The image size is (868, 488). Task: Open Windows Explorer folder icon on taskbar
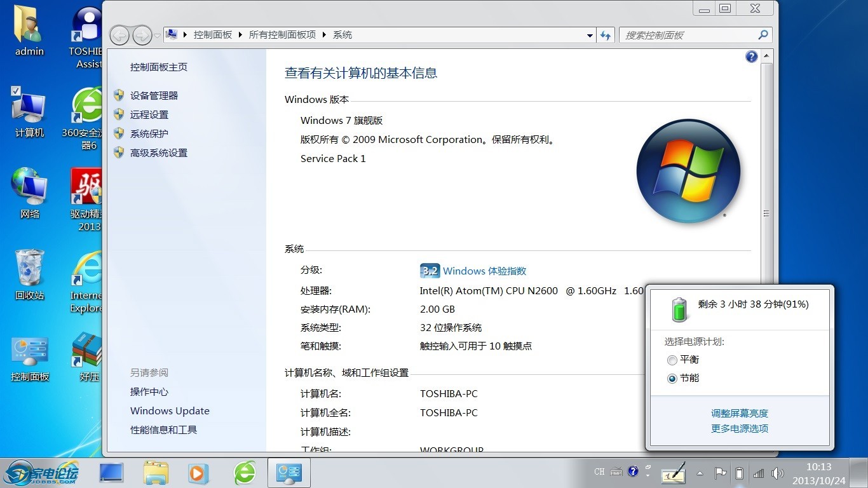point(156,473)
